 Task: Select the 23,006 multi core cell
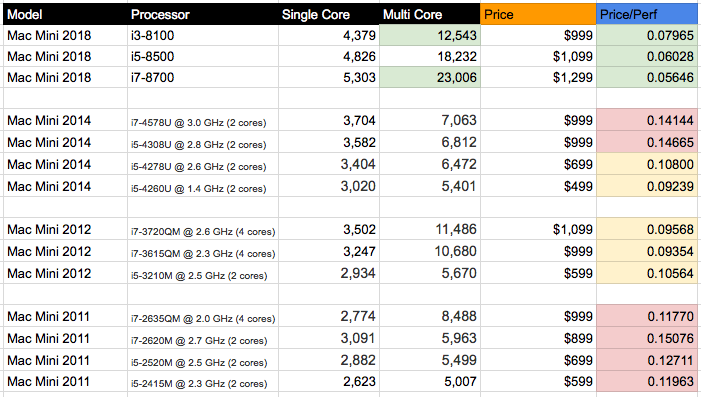[x=430, y=77]
